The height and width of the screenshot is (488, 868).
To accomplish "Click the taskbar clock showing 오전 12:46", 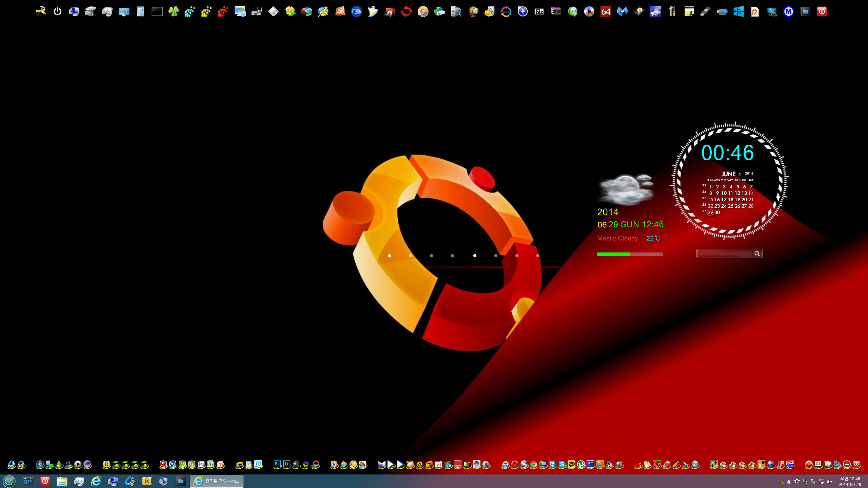I will [850, 481].
